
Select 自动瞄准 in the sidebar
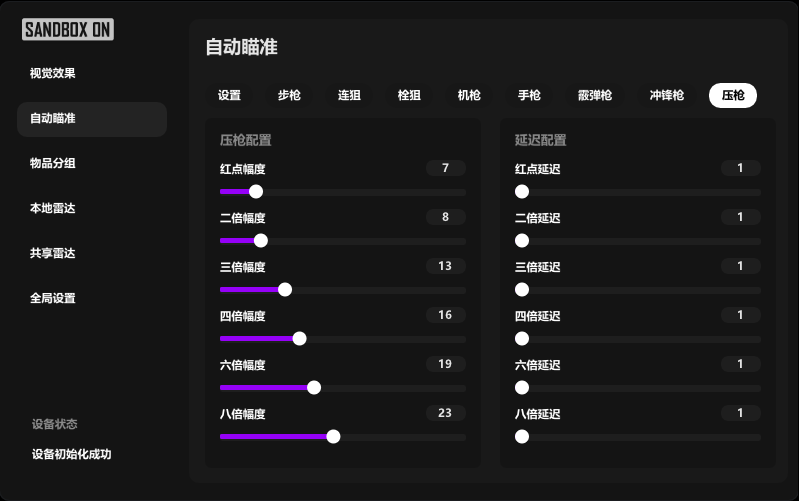[92, 119]
